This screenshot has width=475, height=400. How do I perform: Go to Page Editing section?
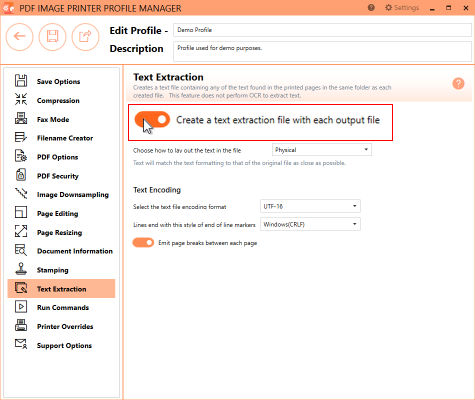(61, 213)
